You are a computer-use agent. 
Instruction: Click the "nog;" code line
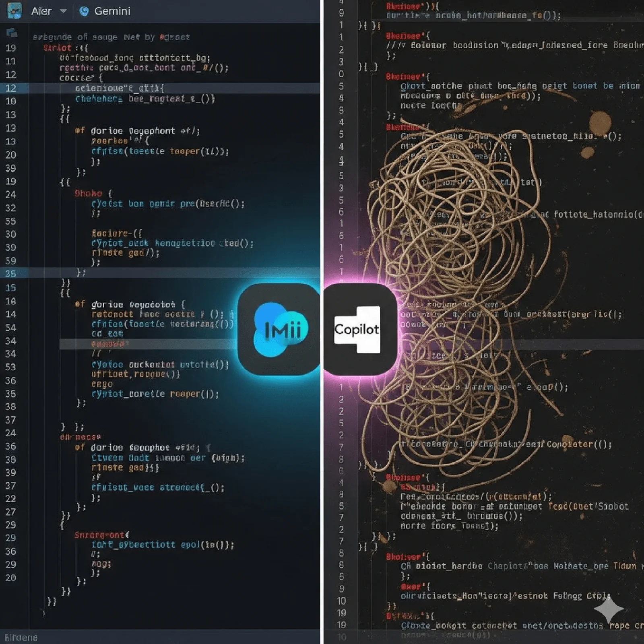pyautogui.click(x=101, y=564)
